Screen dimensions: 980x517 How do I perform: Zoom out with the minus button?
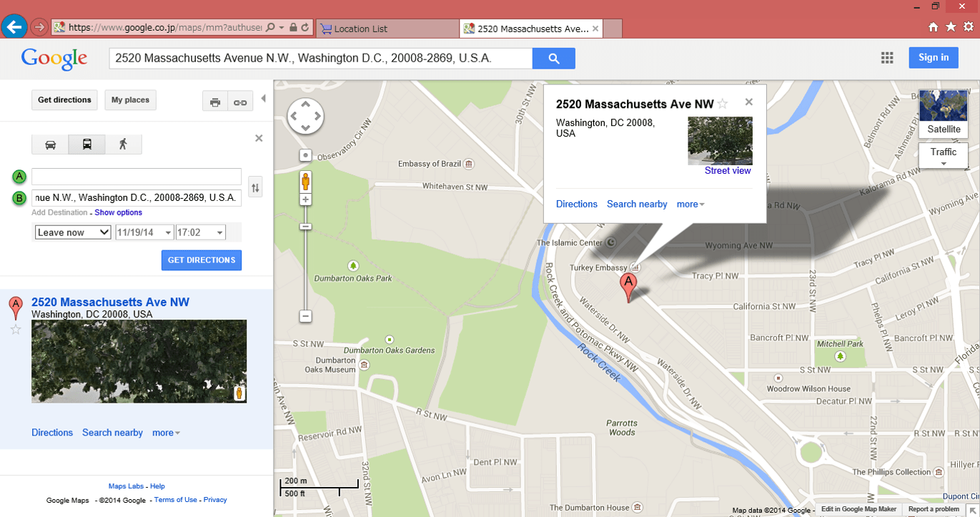point(305,315)
